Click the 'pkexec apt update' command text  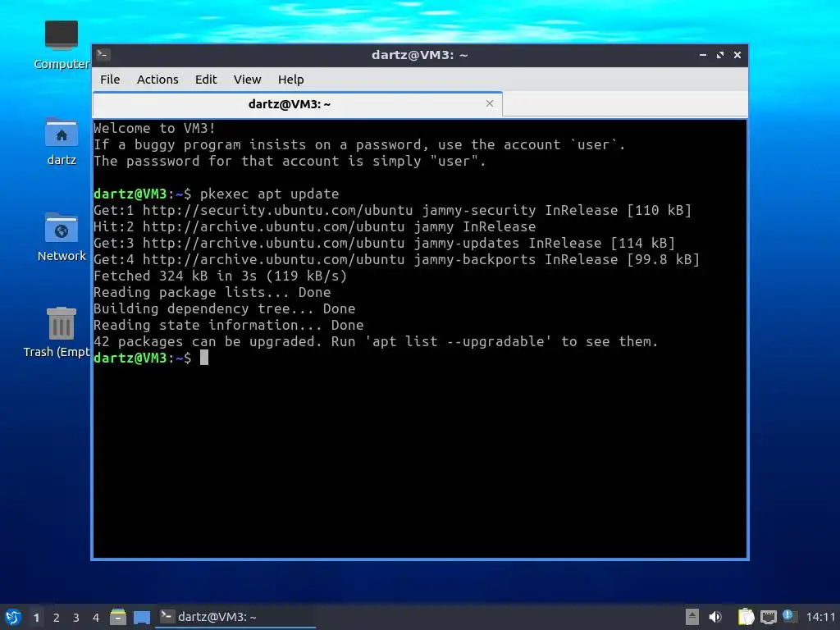click(269, 194)
